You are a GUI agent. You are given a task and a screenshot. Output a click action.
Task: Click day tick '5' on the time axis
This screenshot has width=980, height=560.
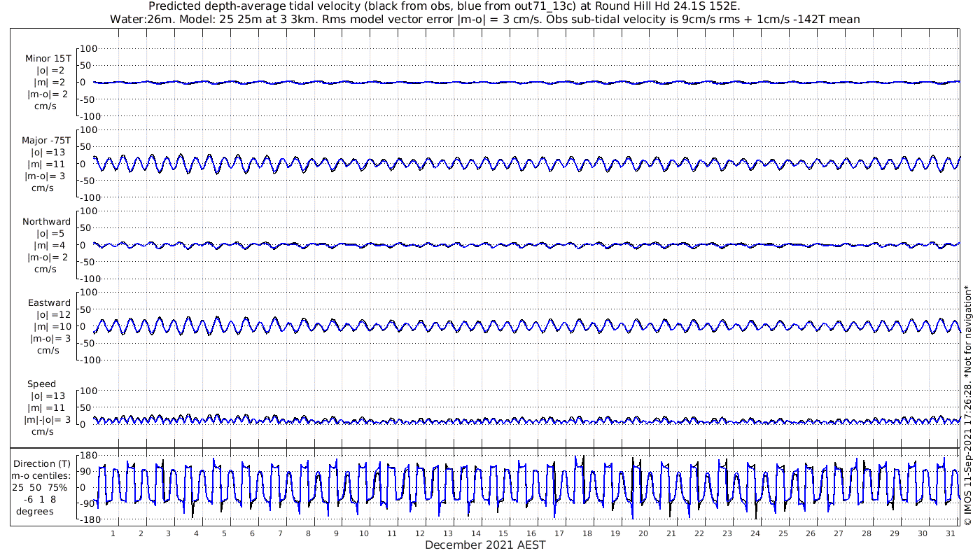225,533
